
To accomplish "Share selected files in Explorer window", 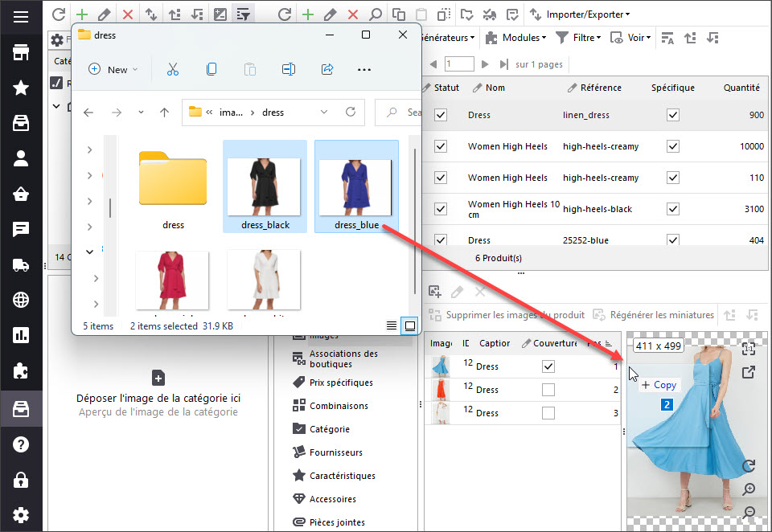I will point(327,69).
